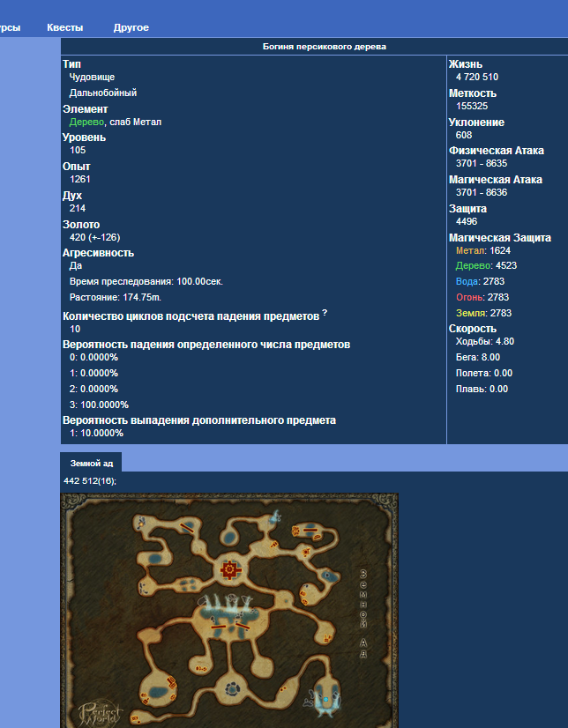Click the Металл magic defense label
The image size is (568, 728).
[470, 250]
